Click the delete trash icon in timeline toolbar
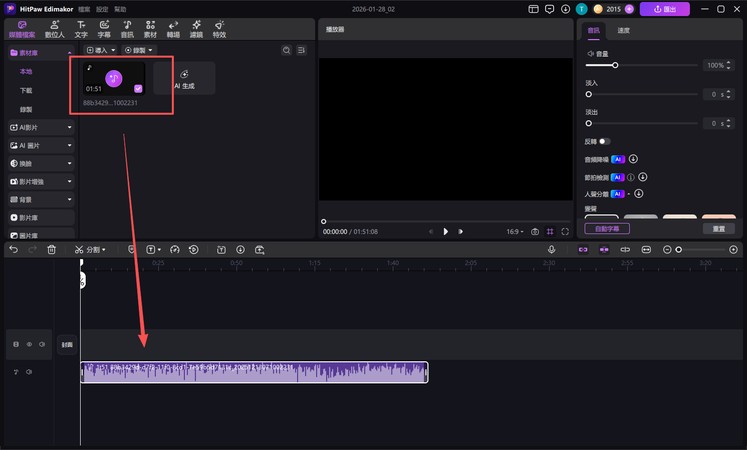The height and width of the screenshot is (450, 747). [x=51, y=249]
